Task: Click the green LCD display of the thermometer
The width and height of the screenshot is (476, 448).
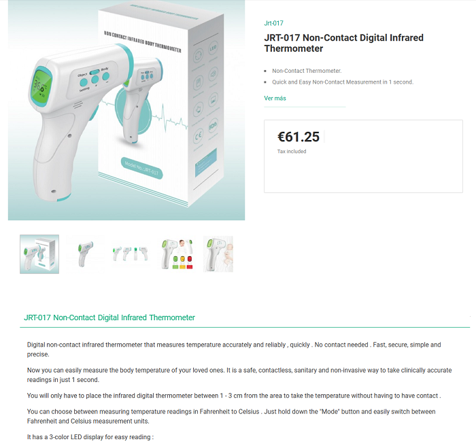Action: point(41,85)
